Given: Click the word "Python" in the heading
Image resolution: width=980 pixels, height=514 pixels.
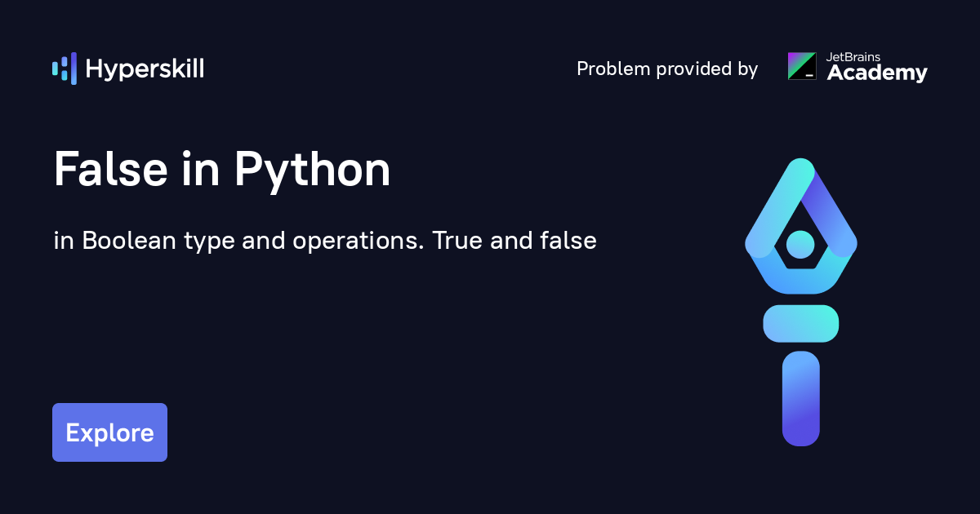Looking at the screenshot, I should pyautogui.click(x=313, y=171).
